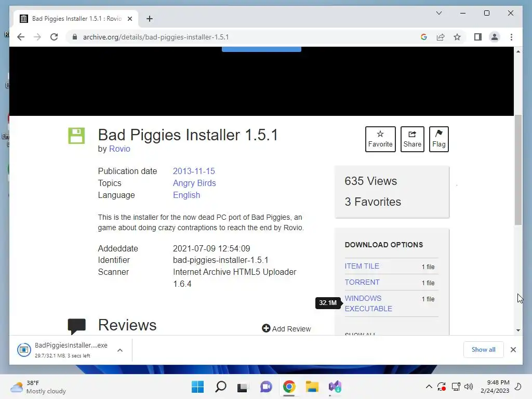This screenshot has width=532, height=399.
Task: Share the Bad Piggies Installer item
Action: (x=412, y=139)
